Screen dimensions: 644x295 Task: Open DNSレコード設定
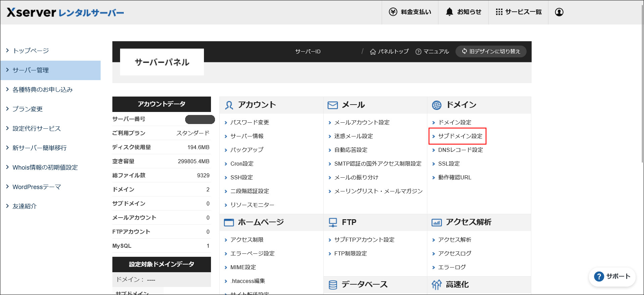tap(461, 150)
